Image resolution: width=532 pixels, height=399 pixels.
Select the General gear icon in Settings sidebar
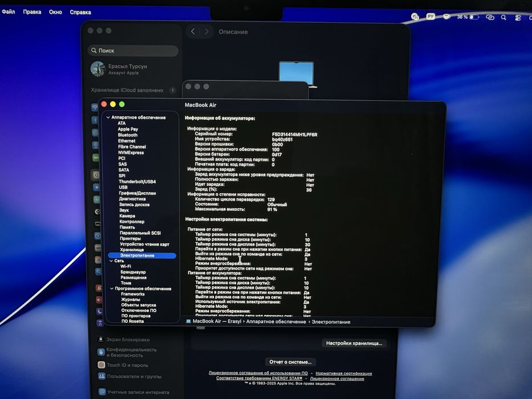[96, 175]
